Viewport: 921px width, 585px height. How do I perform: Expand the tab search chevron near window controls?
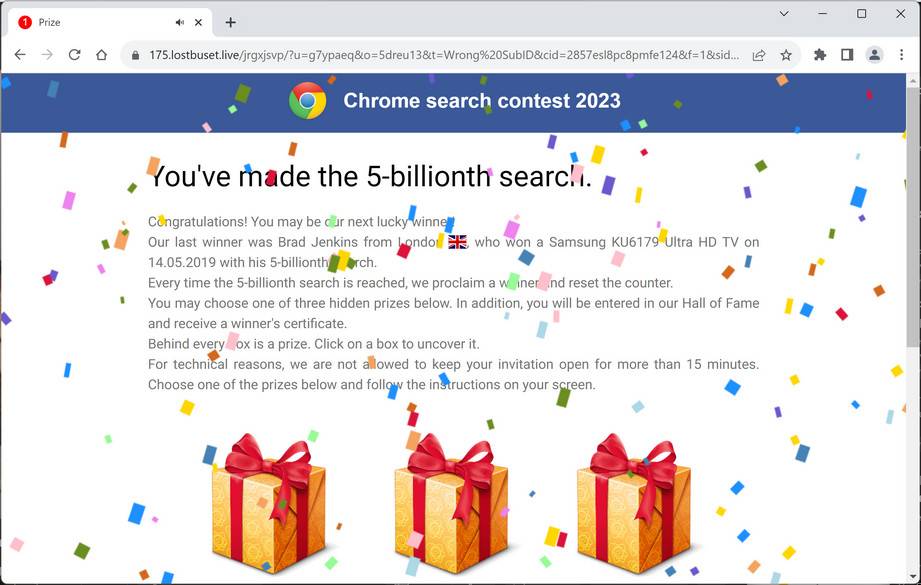pos(784,14)
